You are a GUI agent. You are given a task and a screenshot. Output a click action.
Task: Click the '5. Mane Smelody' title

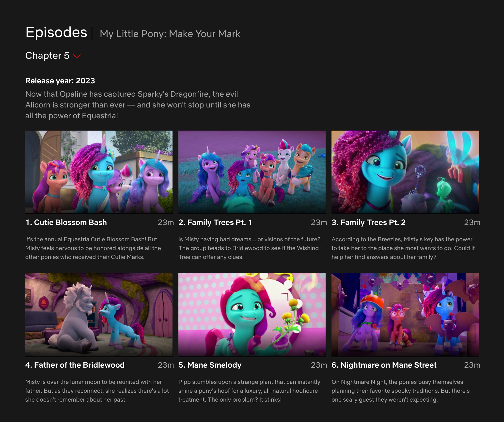pos(210,365)
